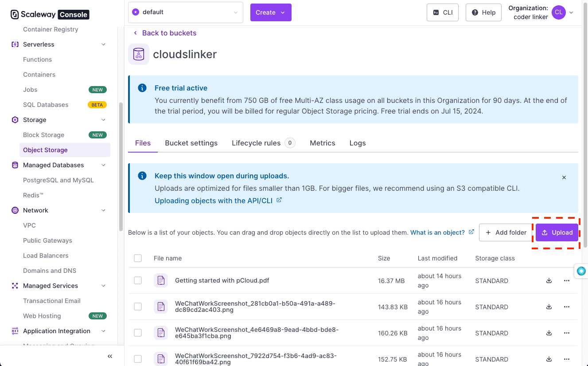
Task: Open the Create dropdown button
Action: (x=271, y=12)
